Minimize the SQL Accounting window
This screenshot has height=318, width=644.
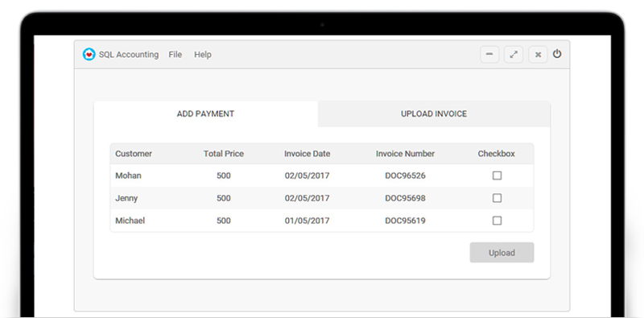(x=489, y=55)
